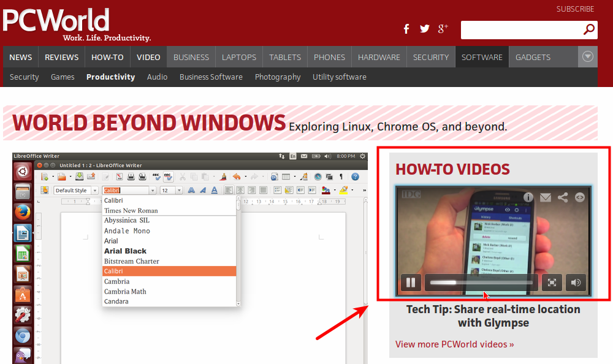Pause the Glympse how-to video
613x364 pixels.
[411, 282]
